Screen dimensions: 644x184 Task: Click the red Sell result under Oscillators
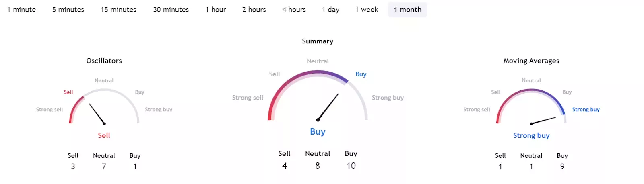(x=104, y=135)
